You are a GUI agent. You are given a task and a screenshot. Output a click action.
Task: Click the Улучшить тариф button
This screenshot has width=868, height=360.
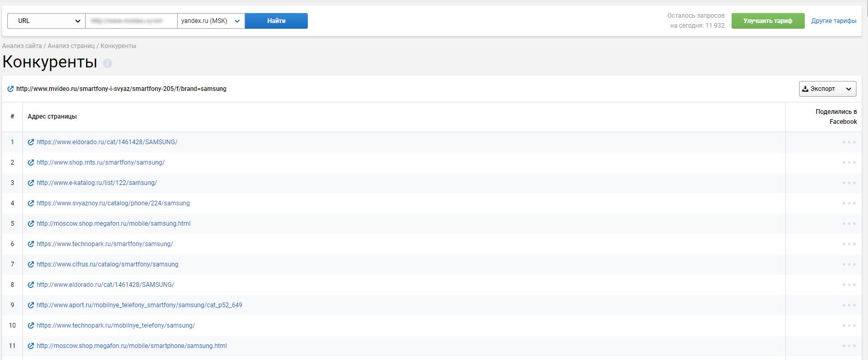(x=768, y=21)
